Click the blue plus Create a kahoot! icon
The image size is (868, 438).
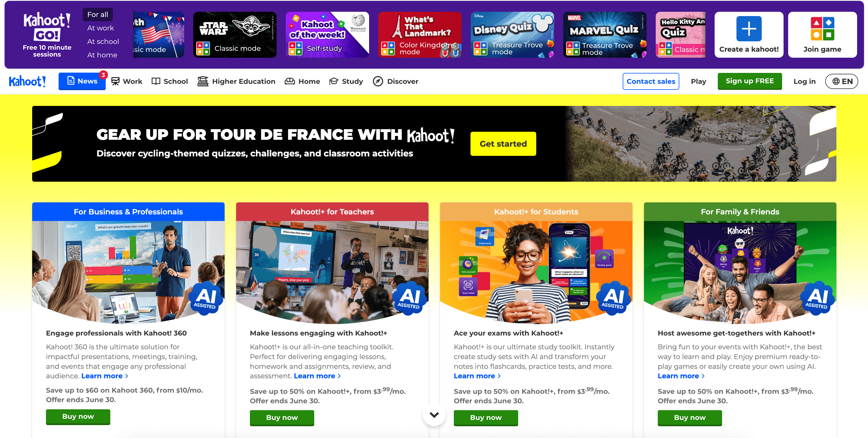(x=749, y=29)
